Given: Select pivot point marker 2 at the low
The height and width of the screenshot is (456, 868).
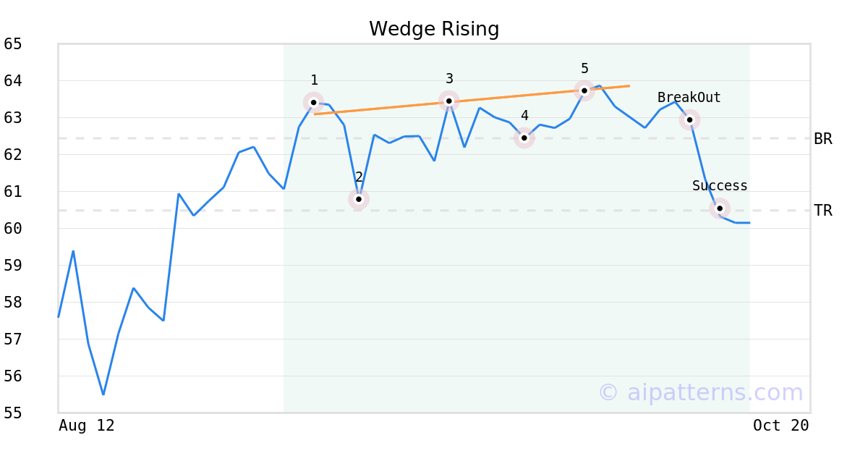Looking at the screenshot, I should [359, 199].
